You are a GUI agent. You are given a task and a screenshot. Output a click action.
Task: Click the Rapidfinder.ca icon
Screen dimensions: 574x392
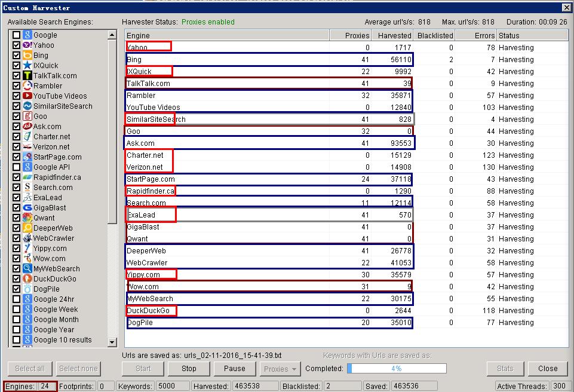[27, 177]
